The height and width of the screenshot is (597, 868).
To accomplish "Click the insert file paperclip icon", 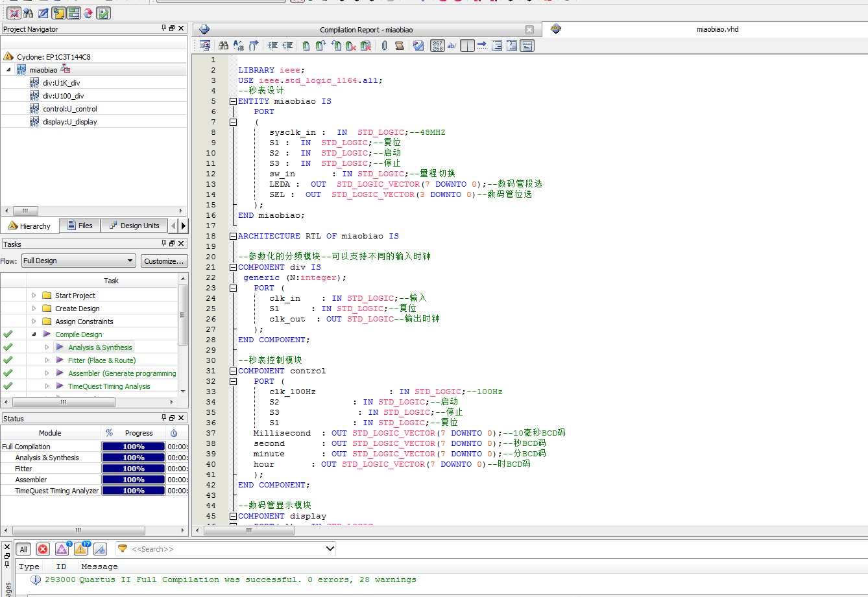I will pyautogui.click(x=384, y=45).
